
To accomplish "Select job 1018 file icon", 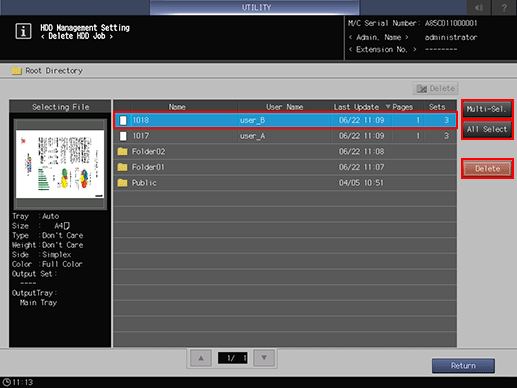I will pyautogui.click(x=123, y=120).
